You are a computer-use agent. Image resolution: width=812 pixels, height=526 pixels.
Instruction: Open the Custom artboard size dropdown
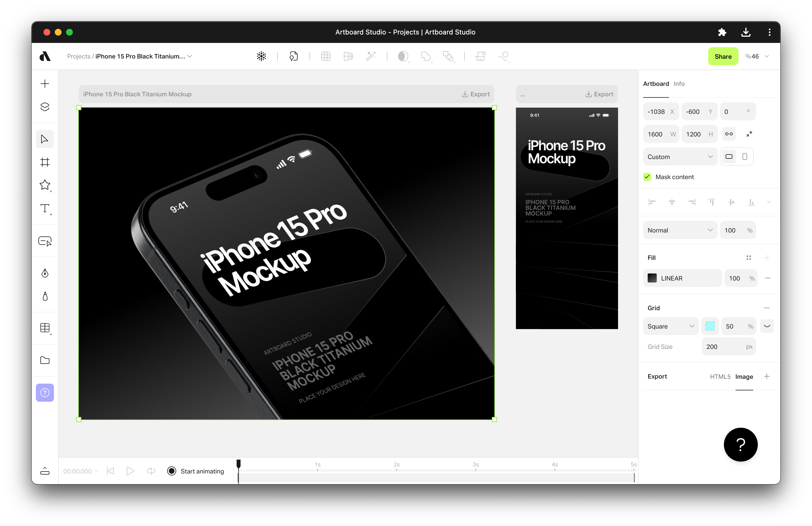click(680, 156)
